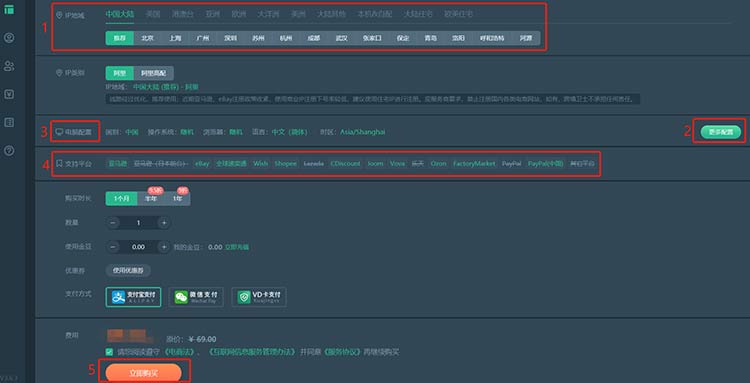The height and width of the screenshot is (383, 750).
Task: Switch to the 欧洲 region tab
Action: pyautogui.click(x=238, y=14)
